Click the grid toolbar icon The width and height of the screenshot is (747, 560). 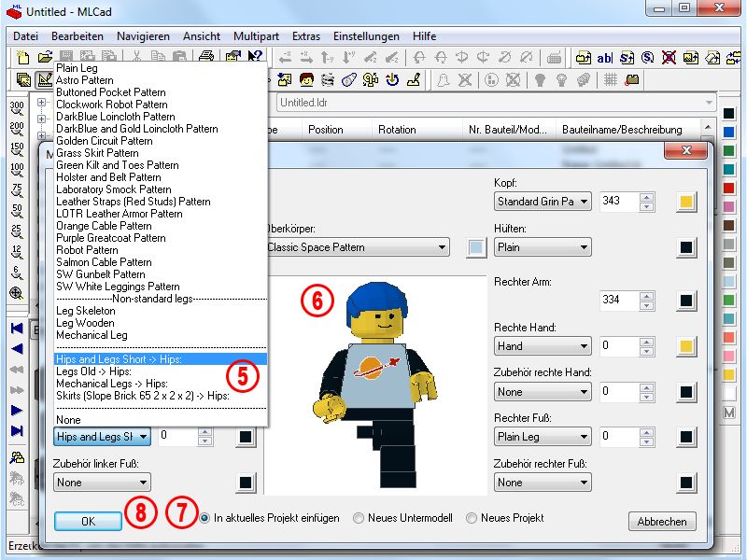click(611, 79)
